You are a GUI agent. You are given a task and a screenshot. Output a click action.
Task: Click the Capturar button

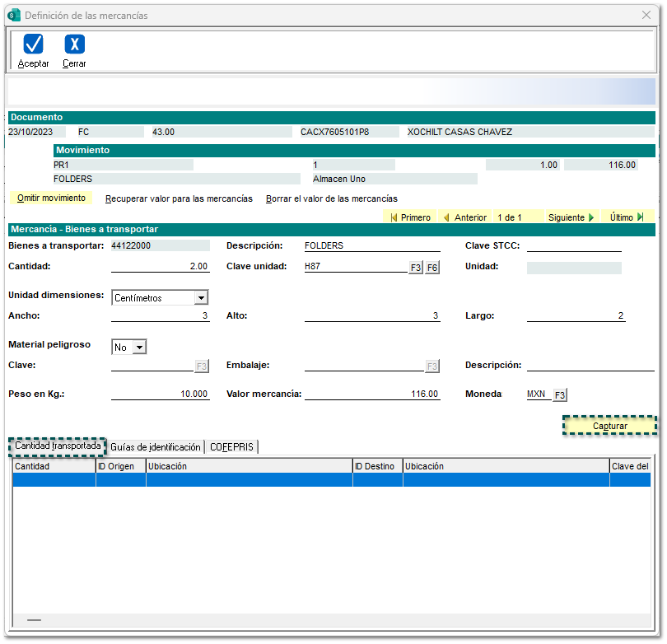point(610,426)
